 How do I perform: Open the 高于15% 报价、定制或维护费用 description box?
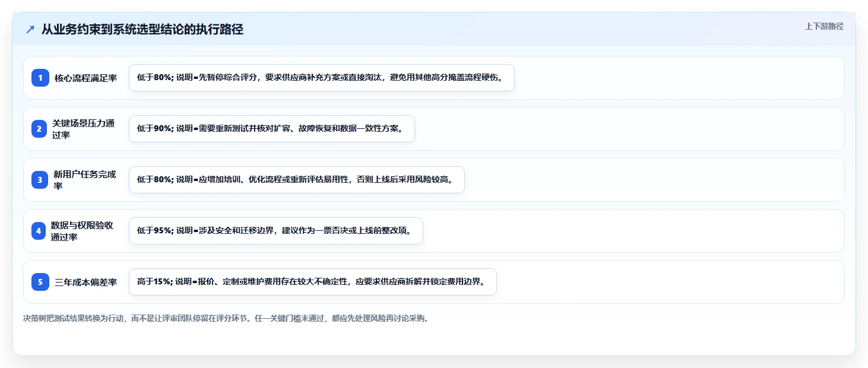(312, 282)
